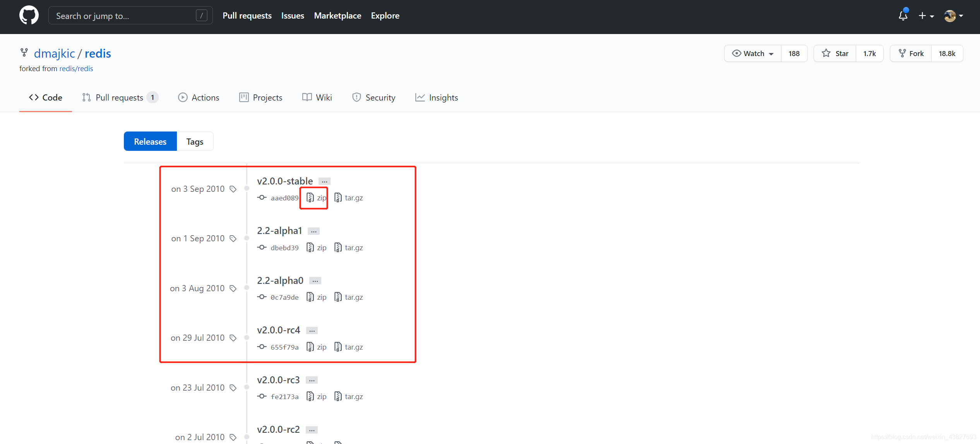Follow the redis/redis upstream link
The height and width of the screenshot is (444, 980).
[x=76, y=68]
